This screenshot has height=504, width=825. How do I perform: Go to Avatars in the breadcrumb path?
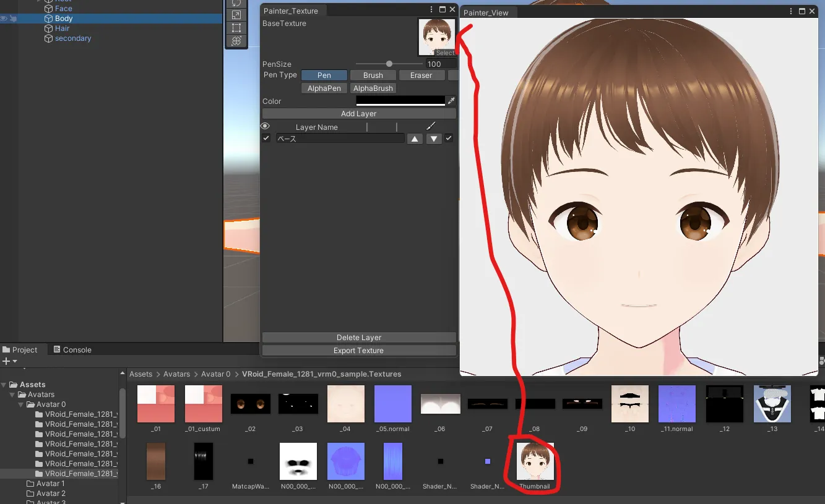(177, 374)
